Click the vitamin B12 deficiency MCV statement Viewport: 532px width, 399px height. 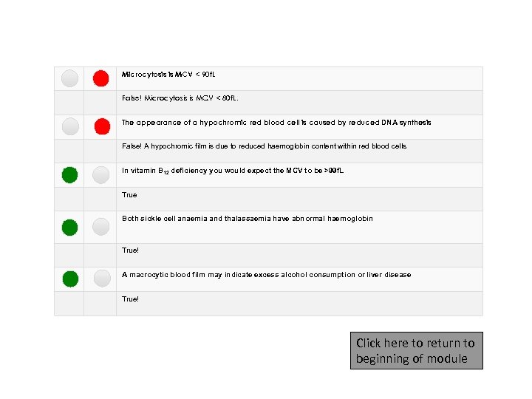point(233,171)
